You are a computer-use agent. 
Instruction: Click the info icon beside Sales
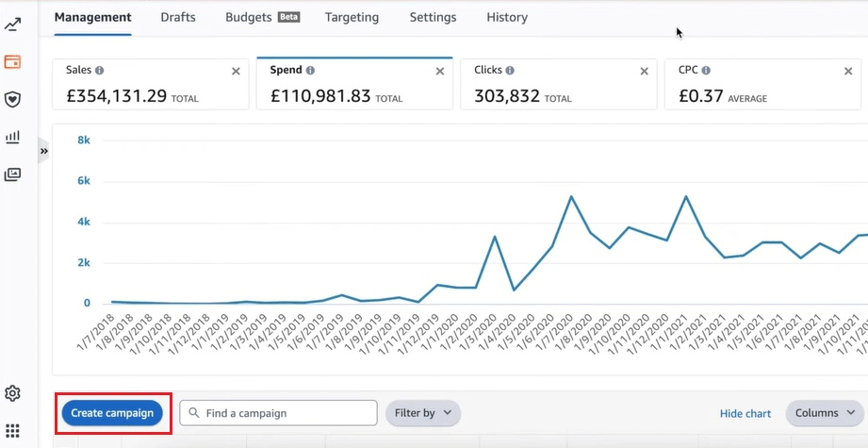coord(100,71)
